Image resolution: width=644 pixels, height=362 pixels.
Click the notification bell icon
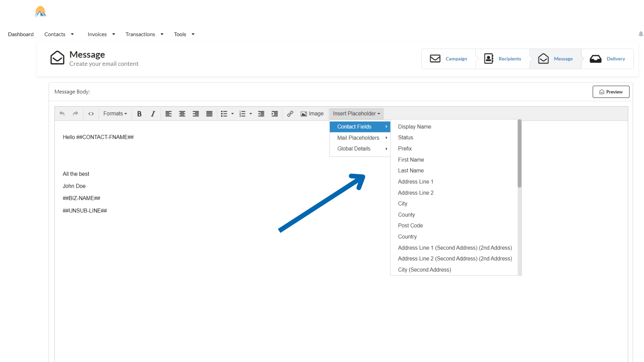click(641, 34)
